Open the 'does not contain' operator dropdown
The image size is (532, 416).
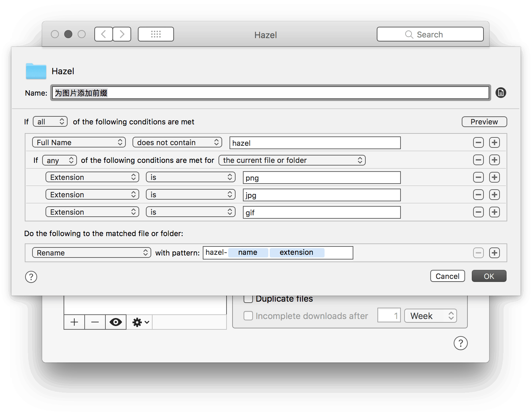[177, 142]
